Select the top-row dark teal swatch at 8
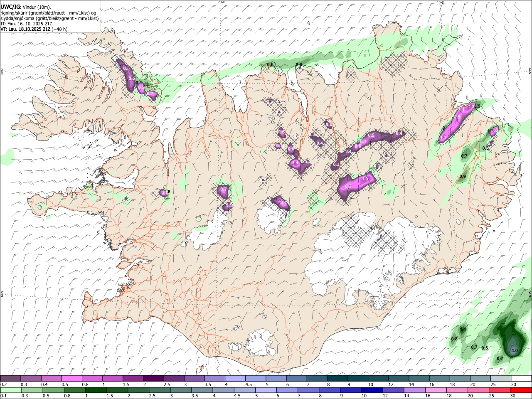 tap(337, 379)
